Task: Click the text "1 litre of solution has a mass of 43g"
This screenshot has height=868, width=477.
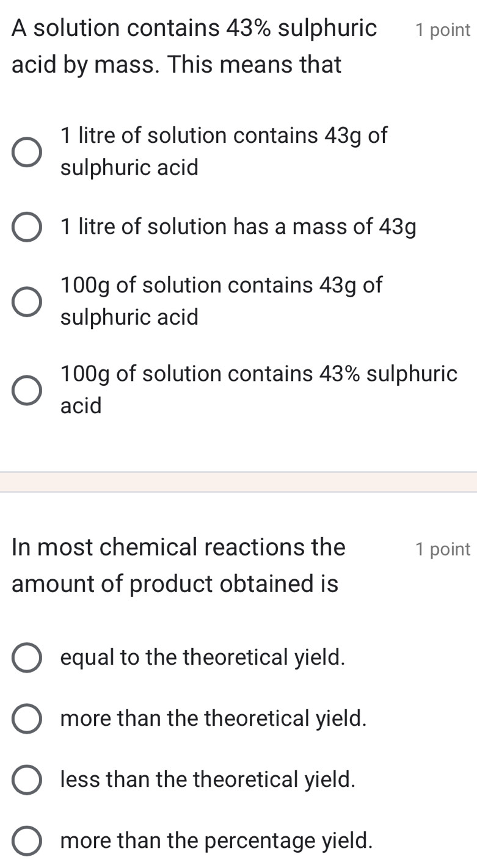Action: pyautogui.click(x=238, y=227)
